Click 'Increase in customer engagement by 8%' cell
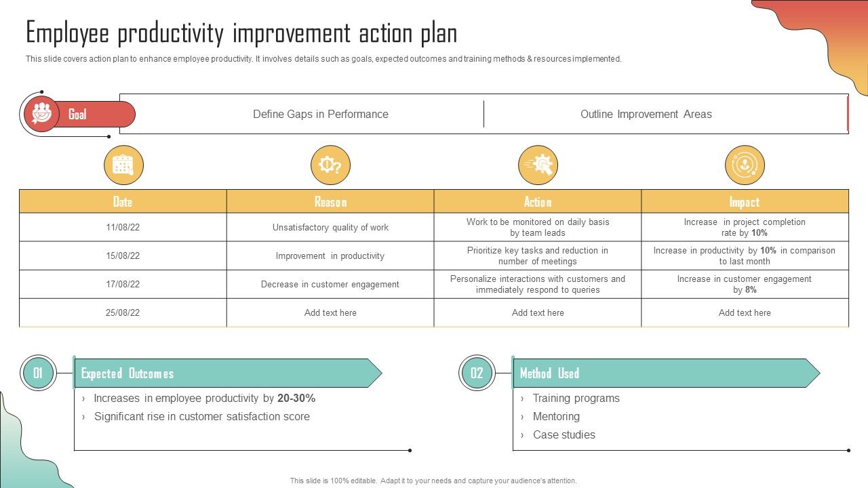This screenshot has height=488, width=868. pyautogui.click(x=745, y=285)
